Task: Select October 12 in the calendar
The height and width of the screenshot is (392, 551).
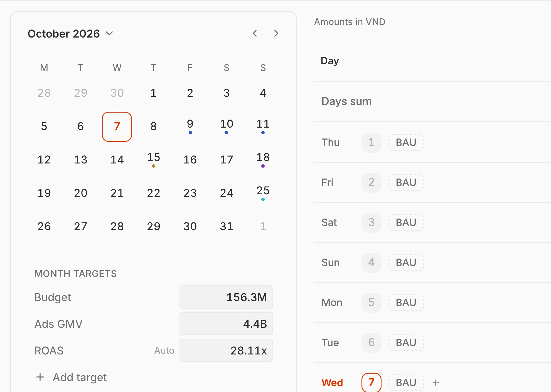Action: [x=44, y=160]
